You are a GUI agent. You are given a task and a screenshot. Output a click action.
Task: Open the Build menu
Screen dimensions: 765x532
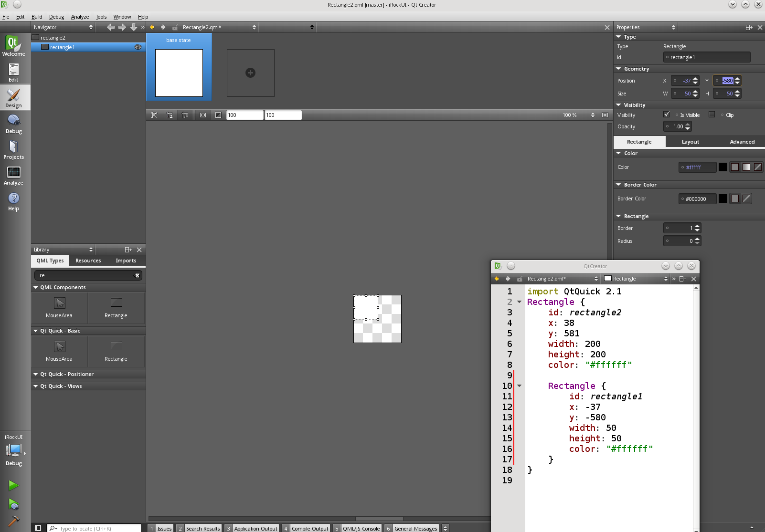coord(37,17)
